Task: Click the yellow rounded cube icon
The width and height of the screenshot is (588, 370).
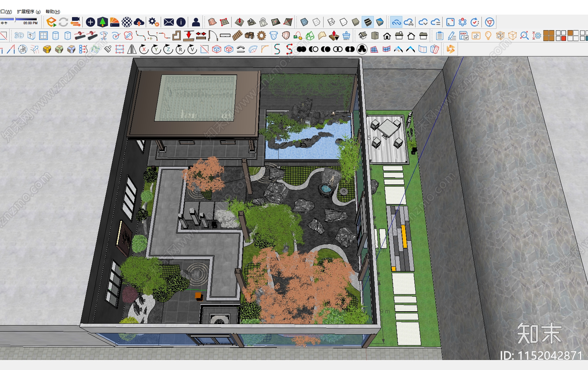Action: [47, 49]
